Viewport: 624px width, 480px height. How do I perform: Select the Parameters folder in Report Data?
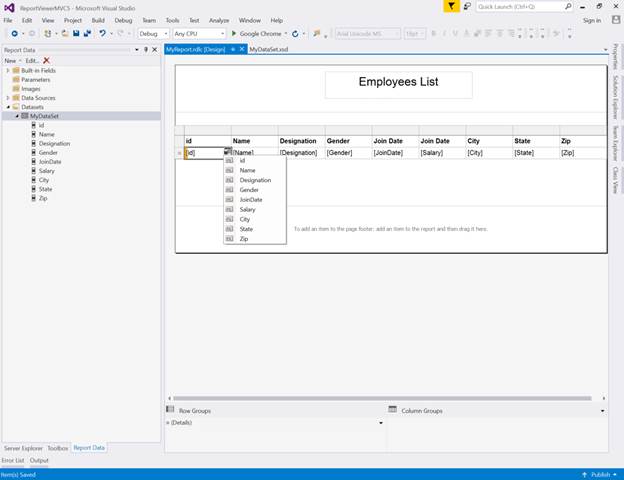click(x=35, y=80)
